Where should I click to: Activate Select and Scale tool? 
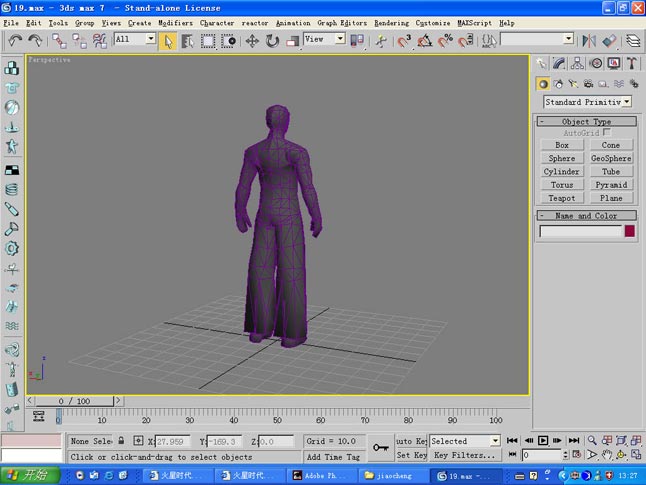pos(292,41)
